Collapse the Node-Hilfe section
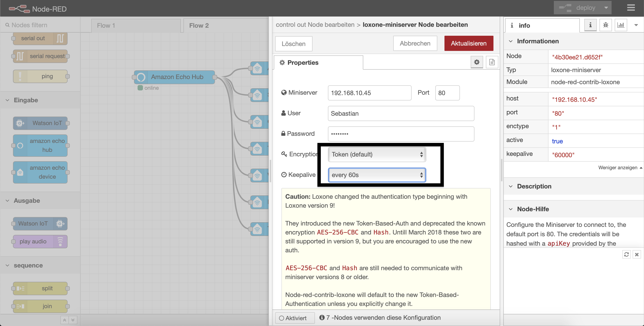Viewport: 644px width, 326px height. tap(510, 209)
